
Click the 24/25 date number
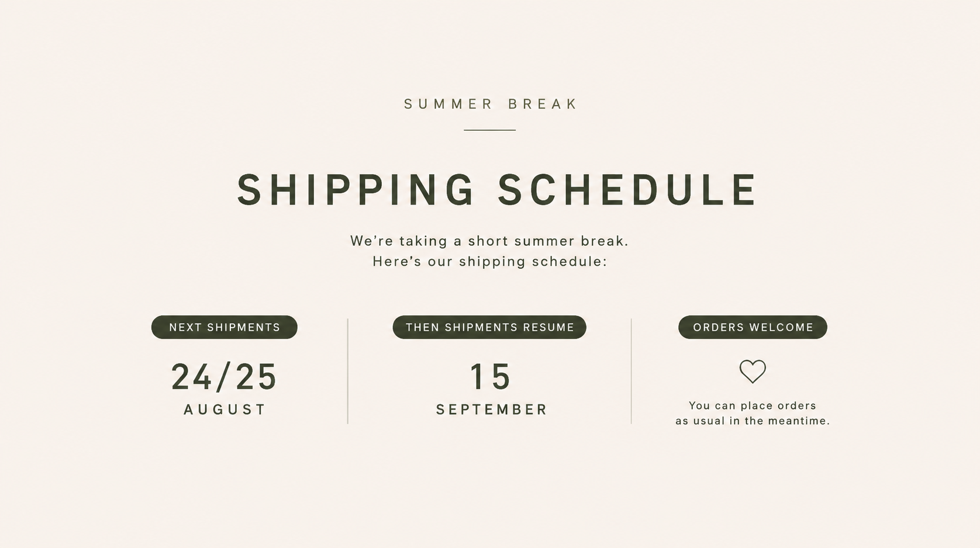point(224,376)
